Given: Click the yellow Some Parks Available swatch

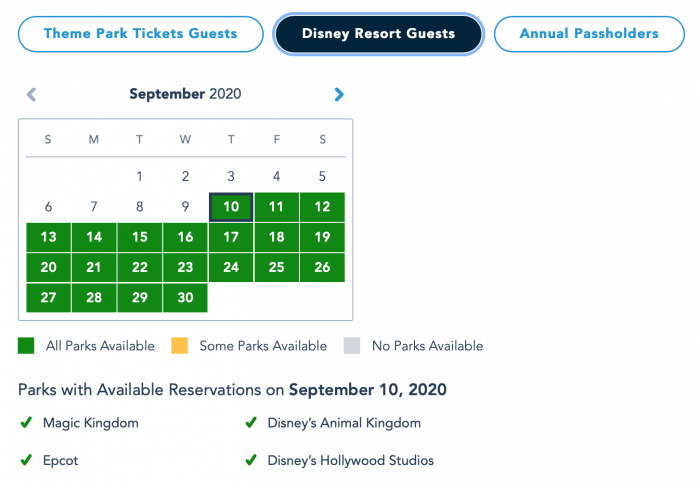Looking at the screenshot, I should 179,346.
